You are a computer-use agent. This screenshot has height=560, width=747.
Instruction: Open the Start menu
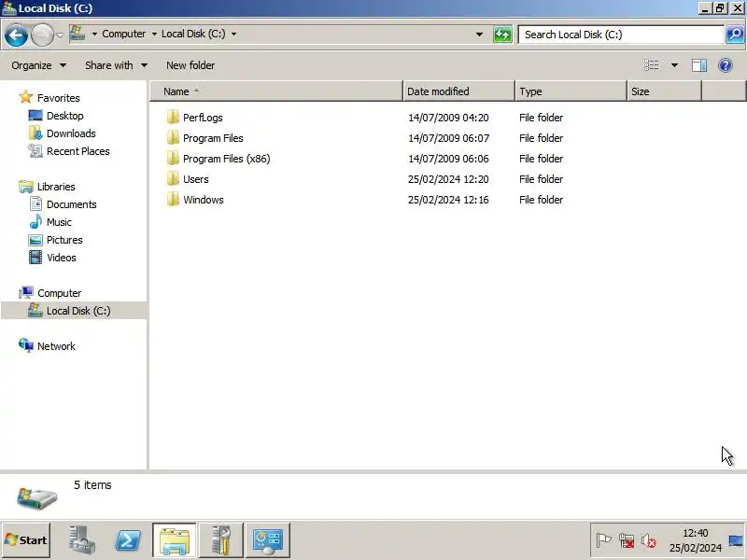point(26,540)
